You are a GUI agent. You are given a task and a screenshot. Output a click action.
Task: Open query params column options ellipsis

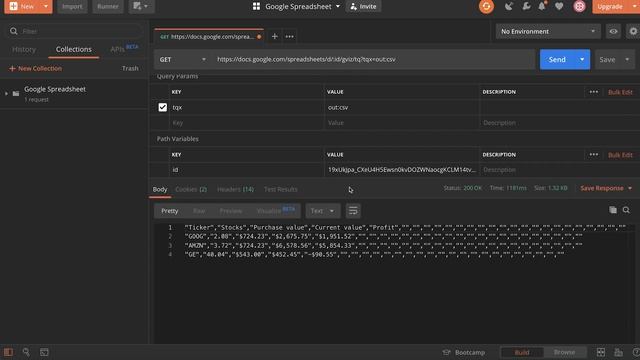click(593, 92)
